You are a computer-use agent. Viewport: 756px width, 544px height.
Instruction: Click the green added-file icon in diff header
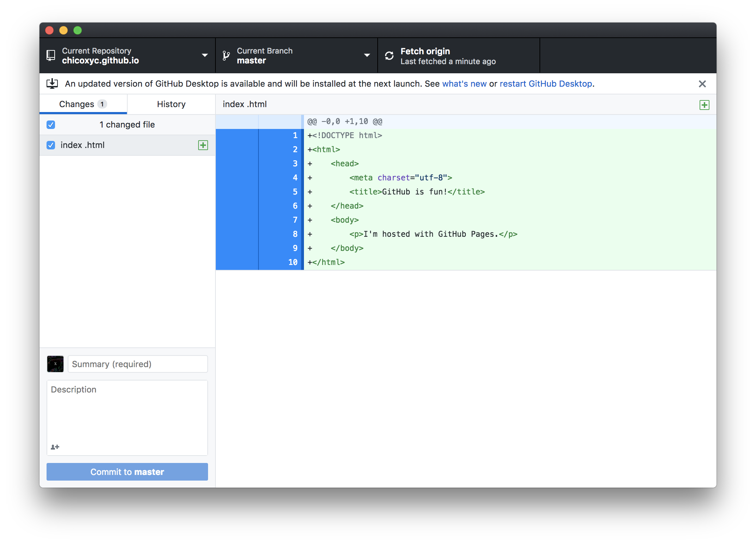(x=704, y=105)
